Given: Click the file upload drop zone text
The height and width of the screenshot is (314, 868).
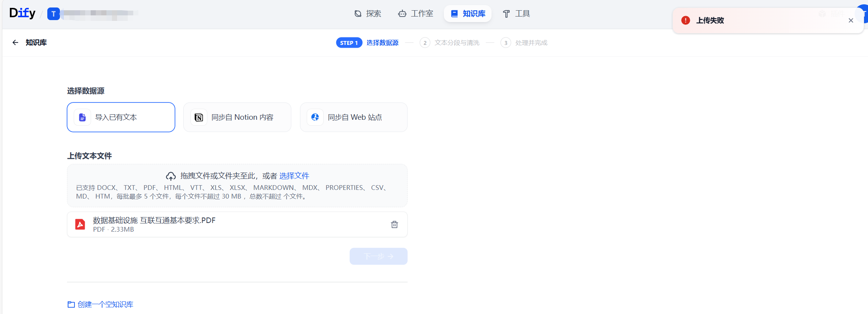Looking at the screenshot, I should point(229,176).
